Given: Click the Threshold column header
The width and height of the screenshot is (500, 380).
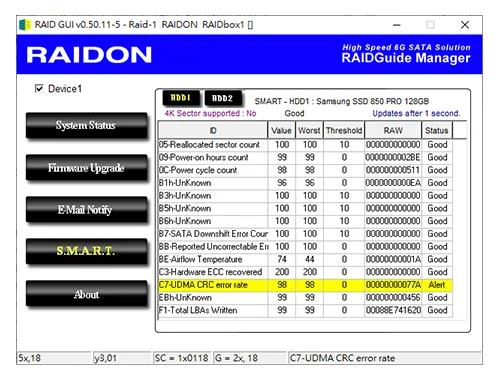Looking at the screenshot, I should [x=344, y=130].
